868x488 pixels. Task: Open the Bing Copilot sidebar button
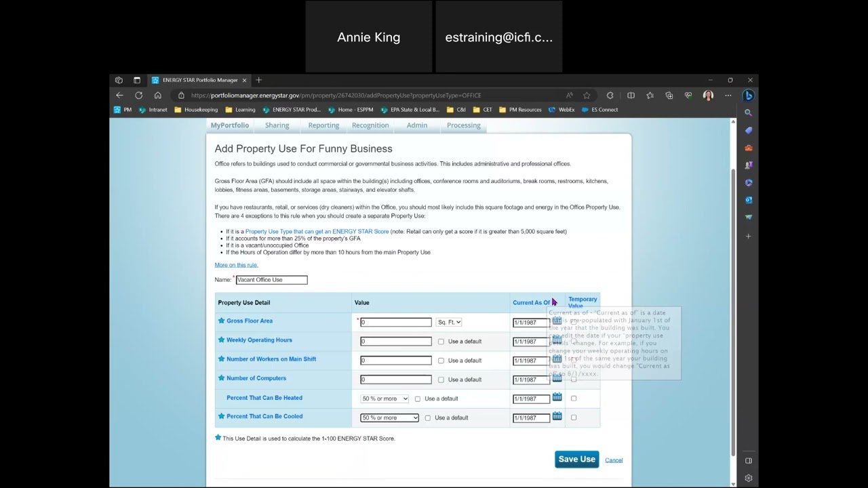tap(749, 96)
